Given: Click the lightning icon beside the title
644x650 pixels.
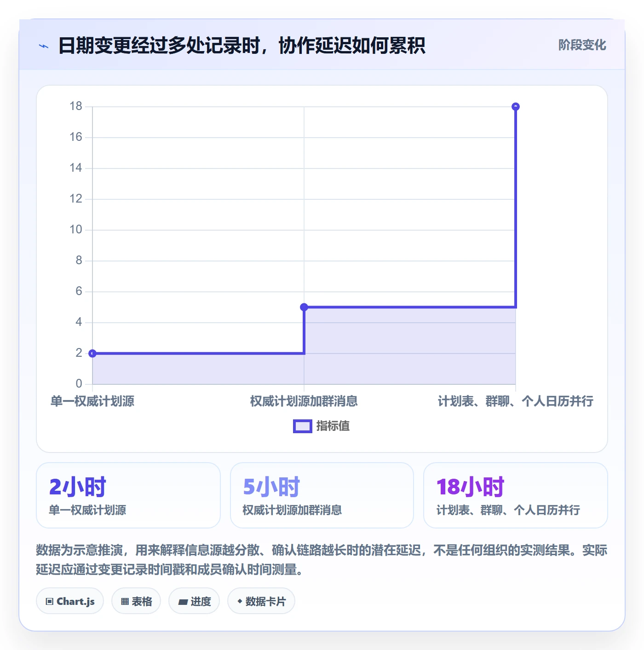Looking at the screenshot, I should coord(44,46).
